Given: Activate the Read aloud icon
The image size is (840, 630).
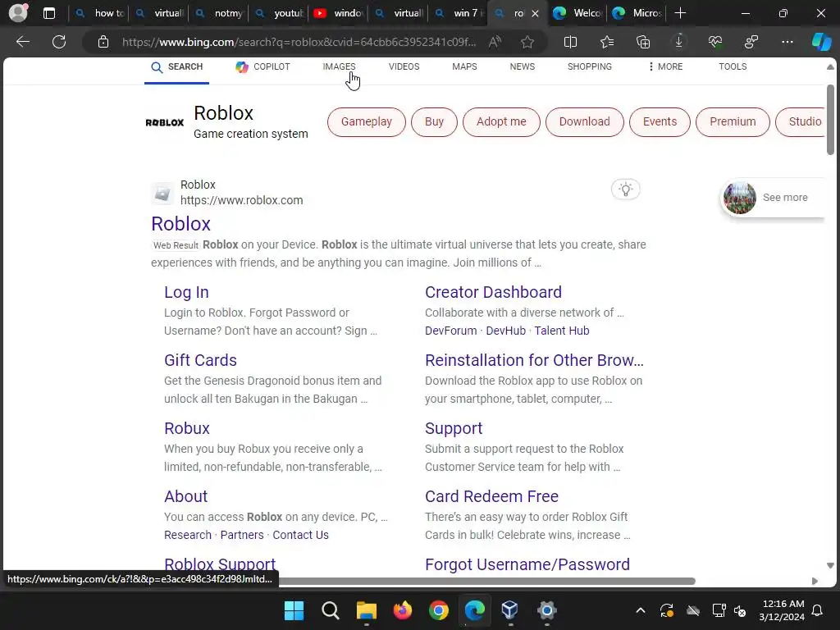Looking at the screenshot, I should [x=495, y=42].
